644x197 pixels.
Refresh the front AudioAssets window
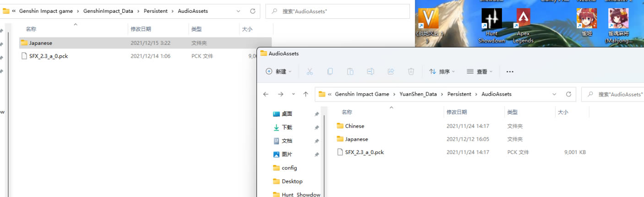point(568,94)
